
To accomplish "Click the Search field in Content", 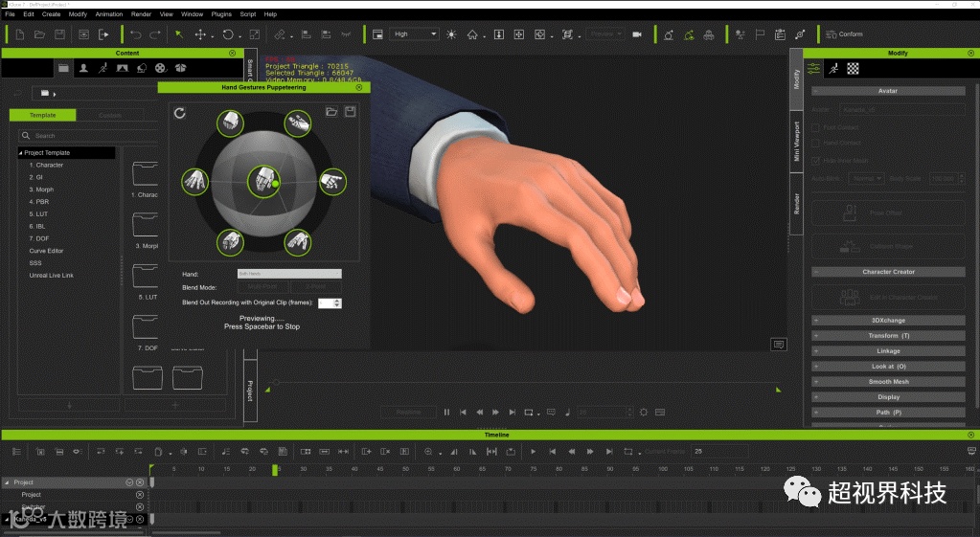I will click(87, 136).
